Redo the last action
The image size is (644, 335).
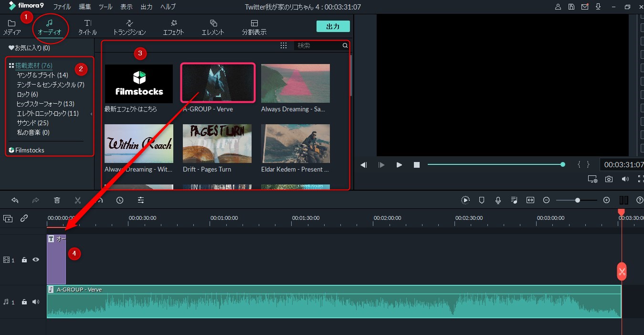pos(36,200)
